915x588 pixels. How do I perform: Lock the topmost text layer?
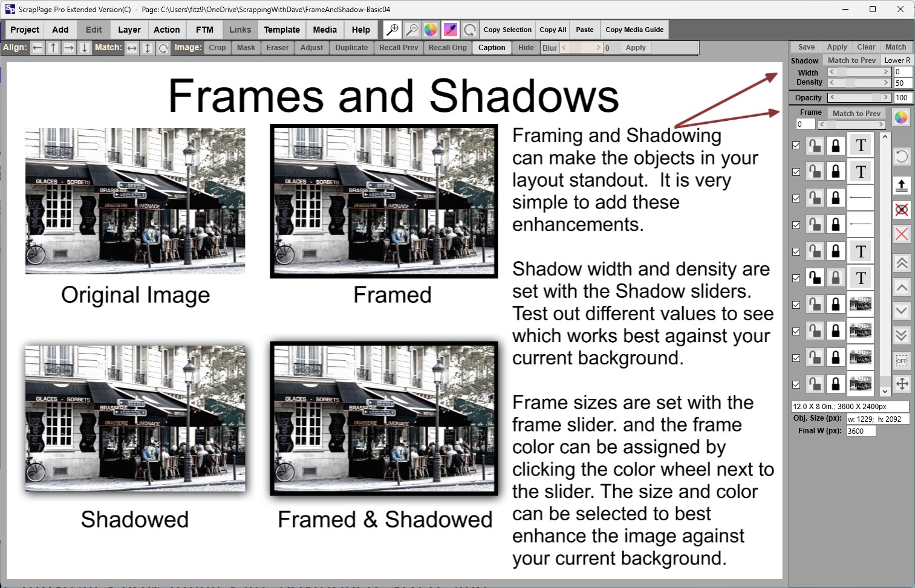[835, 145]
